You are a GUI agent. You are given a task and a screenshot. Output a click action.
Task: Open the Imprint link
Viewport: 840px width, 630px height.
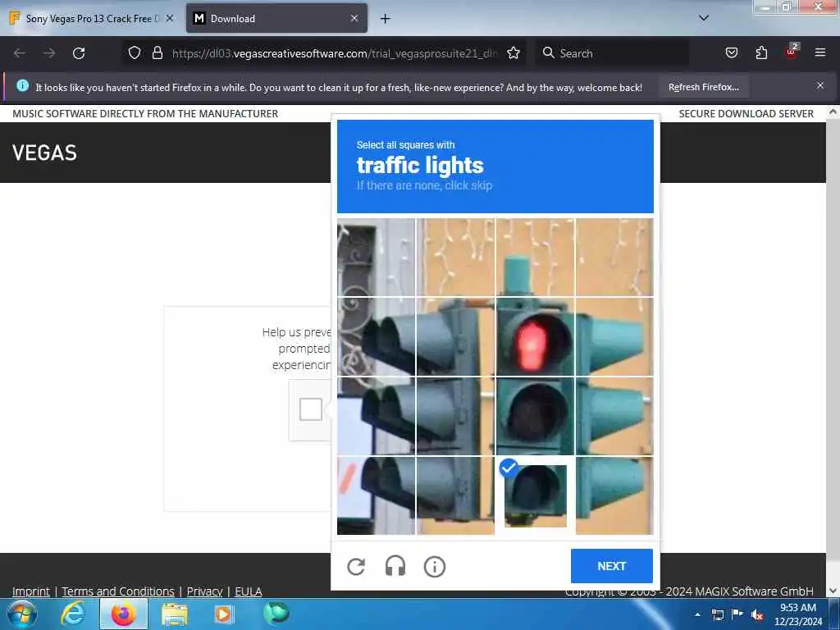31,591
